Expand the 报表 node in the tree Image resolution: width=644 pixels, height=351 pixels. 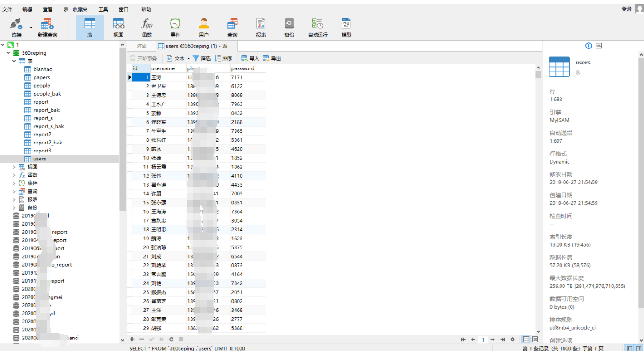click(14, 199)
